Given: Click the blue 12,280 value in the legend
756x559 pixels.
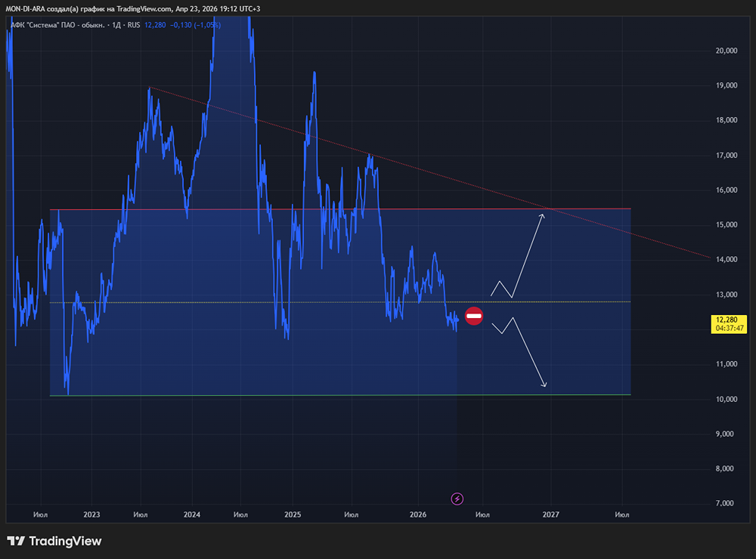Looking at the screenshot, I should tap(155, 25).
